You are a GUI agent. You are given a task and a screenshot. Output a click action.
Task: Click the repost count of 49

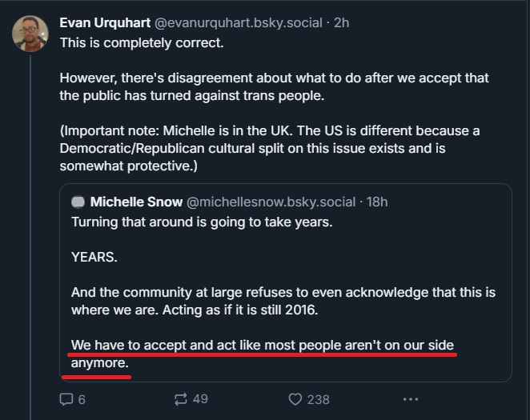199,398
